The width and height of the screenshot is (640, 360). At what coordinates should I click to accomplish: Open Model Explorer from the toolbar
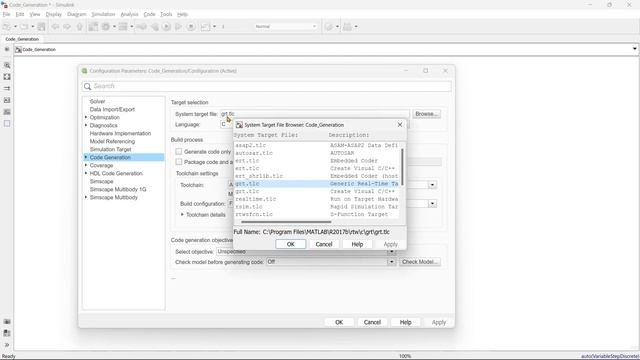123,27
